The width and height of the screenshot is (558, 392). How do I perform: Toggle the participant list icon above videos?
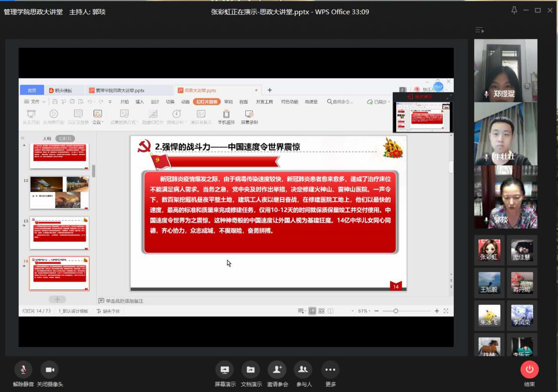coord(479,30)
